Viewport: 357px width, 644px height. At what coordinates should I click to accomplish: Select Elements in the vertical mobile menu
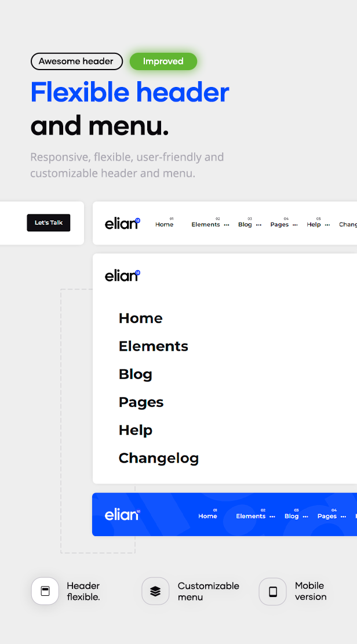[153, 346]
